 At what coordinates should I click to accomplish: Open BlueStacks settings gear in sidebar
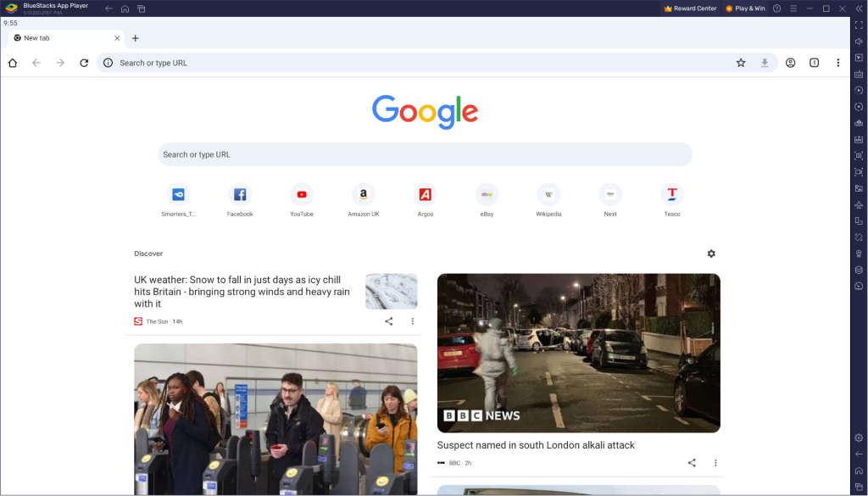click(x=859, y=437)
